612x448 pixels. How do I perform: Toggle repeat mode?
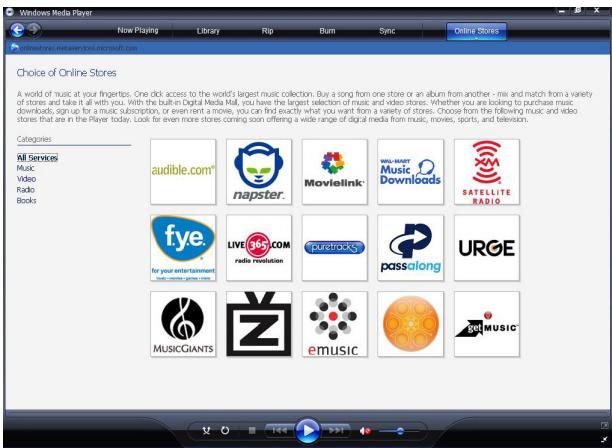(225, 430)
